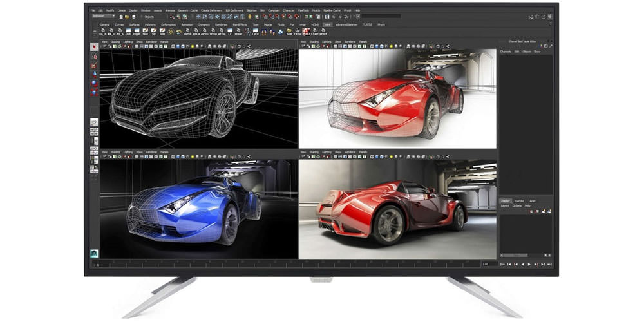Select the arrow Select tool in toolbox

94,47
